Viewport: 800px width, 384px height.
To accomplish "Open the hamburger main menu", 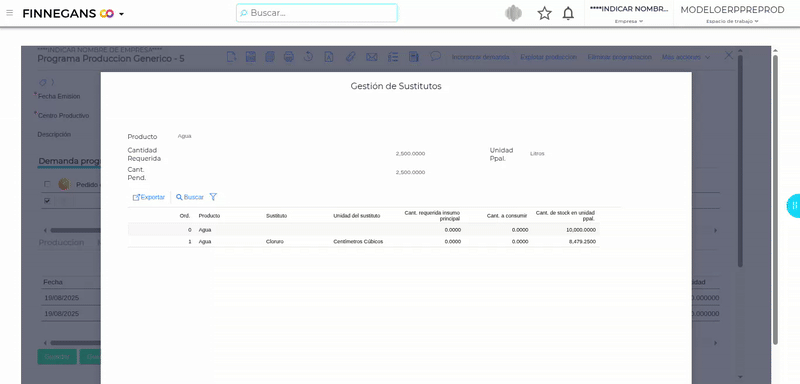I will point(9,13).
